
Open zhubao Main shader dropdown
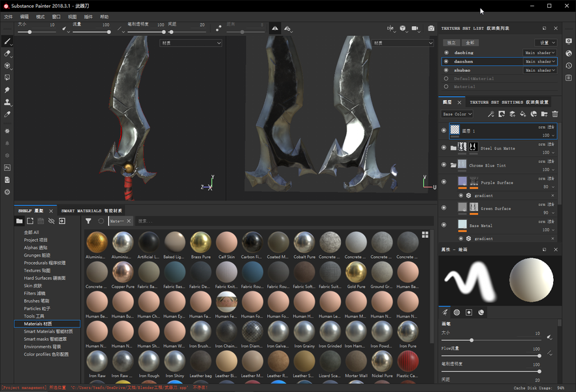pyautogui.click(x=539, y=70)
